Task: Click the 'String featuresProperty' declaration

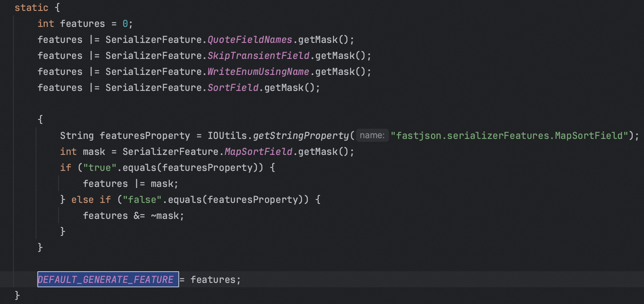Action: coord(125,136)
